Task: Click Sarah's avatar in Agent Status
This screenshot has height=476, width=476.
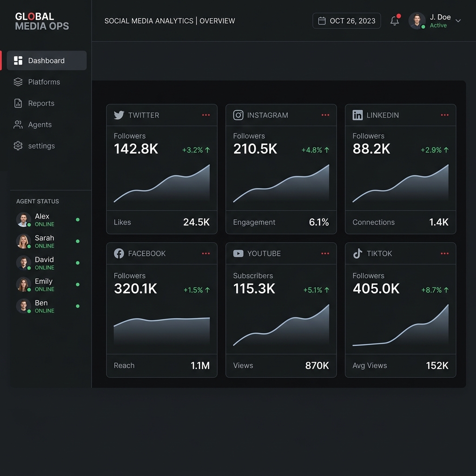Action: (x=23, y=241)
